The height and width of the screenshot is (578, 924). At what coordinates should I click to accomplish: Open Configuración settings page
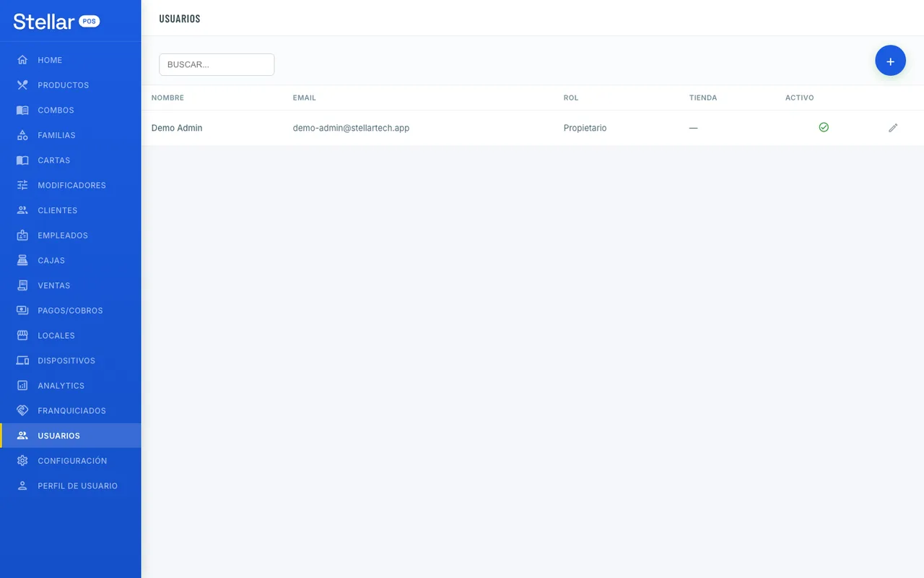click(x=71, y=461)
